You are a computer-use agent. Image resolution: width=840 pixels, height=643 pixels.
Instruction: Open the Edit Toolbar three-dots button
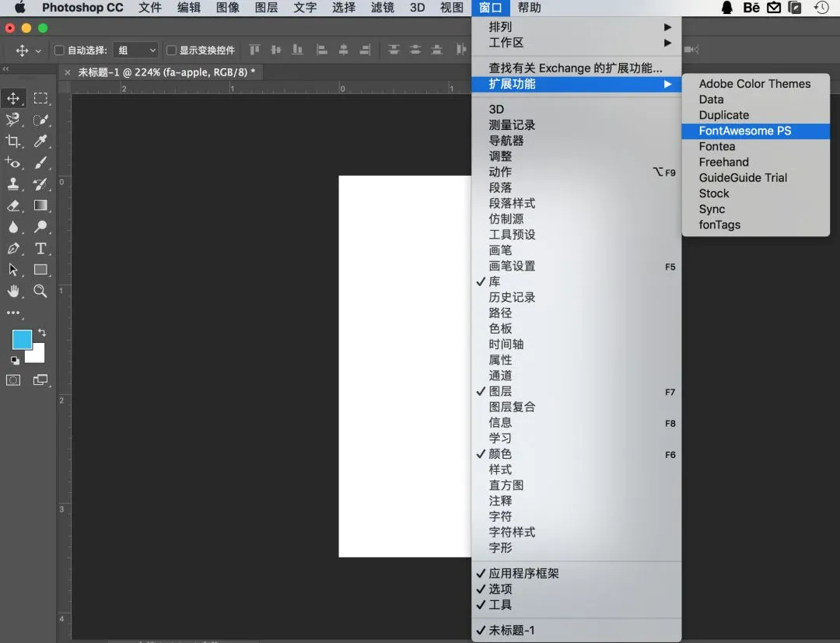point(13,313)
